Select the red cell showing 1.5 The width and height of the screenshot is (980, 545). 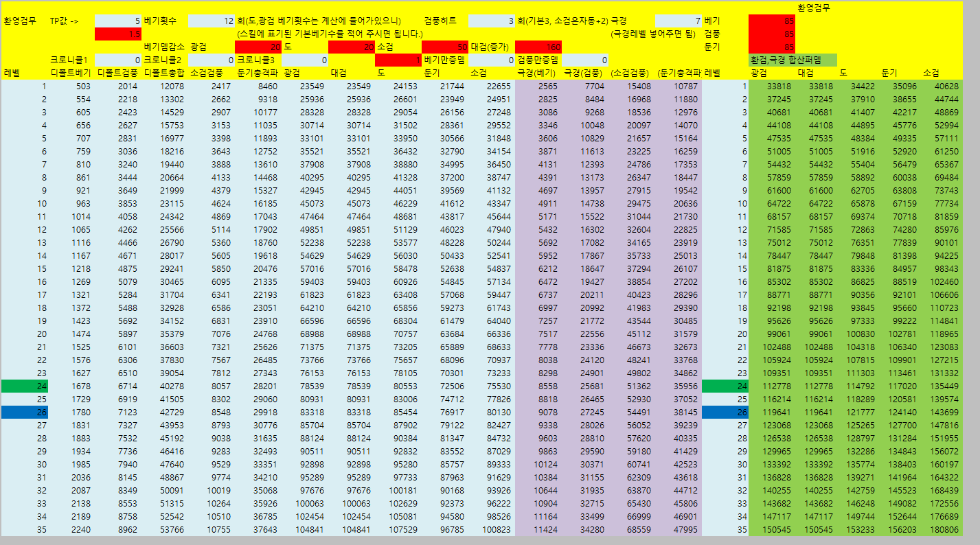(117, 34)
